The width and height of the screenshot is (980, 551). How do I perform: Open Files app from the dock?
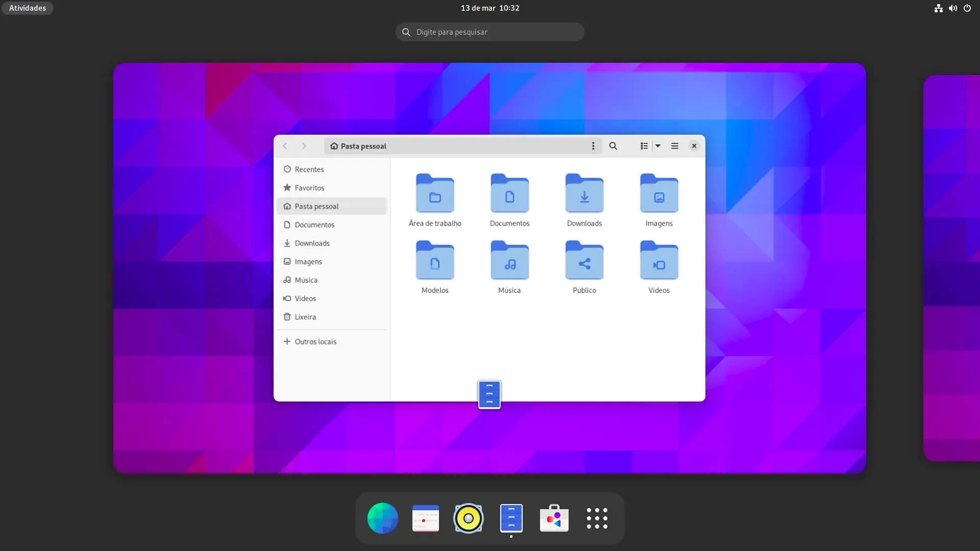pos(511,518)
